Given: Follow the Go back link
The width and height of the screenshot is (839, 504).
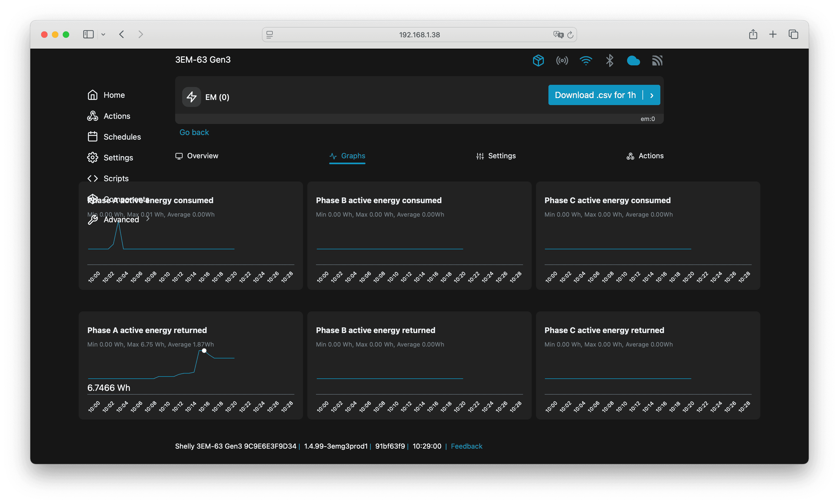Looking at the screenshot, I should pyautogui.click(x=194, y=132).
